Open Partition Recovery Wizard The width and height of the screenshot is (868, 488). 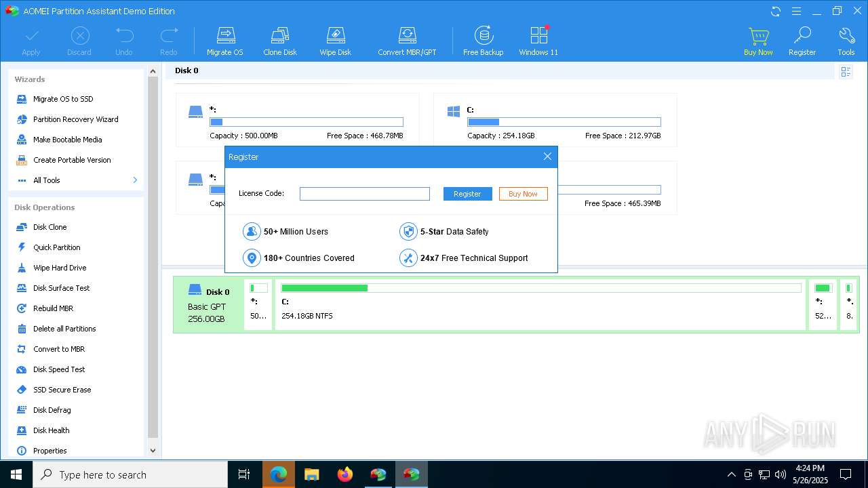76,119
